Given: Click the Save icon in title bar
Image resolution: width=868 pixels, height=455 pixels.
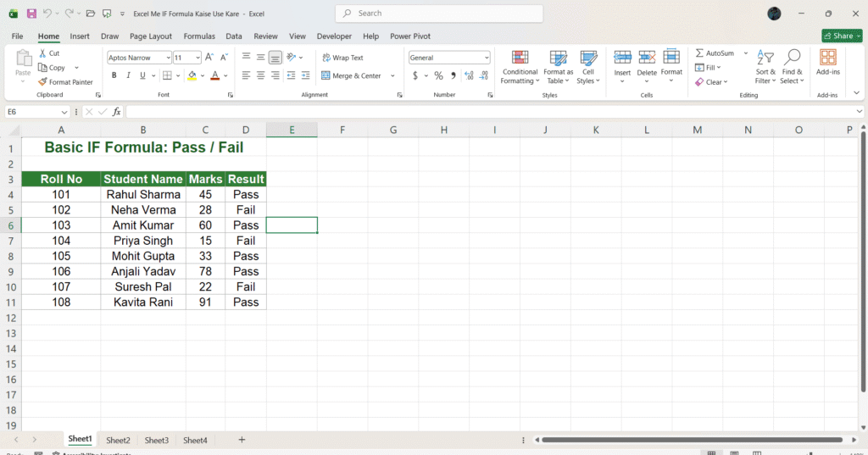Looking at the screenshot, I should tap(31, 14).
